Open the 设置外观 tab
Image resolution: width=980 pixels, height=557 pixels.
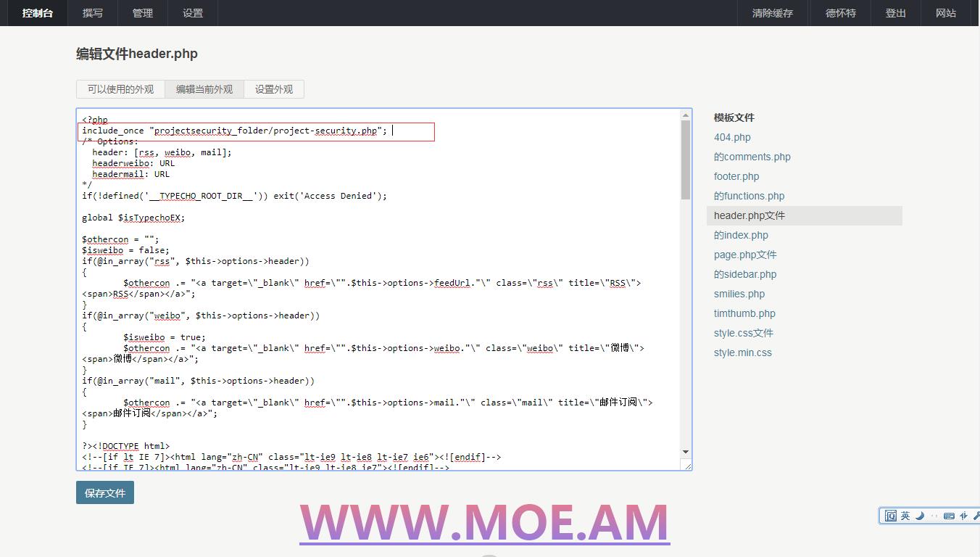(x=274, y=89)
